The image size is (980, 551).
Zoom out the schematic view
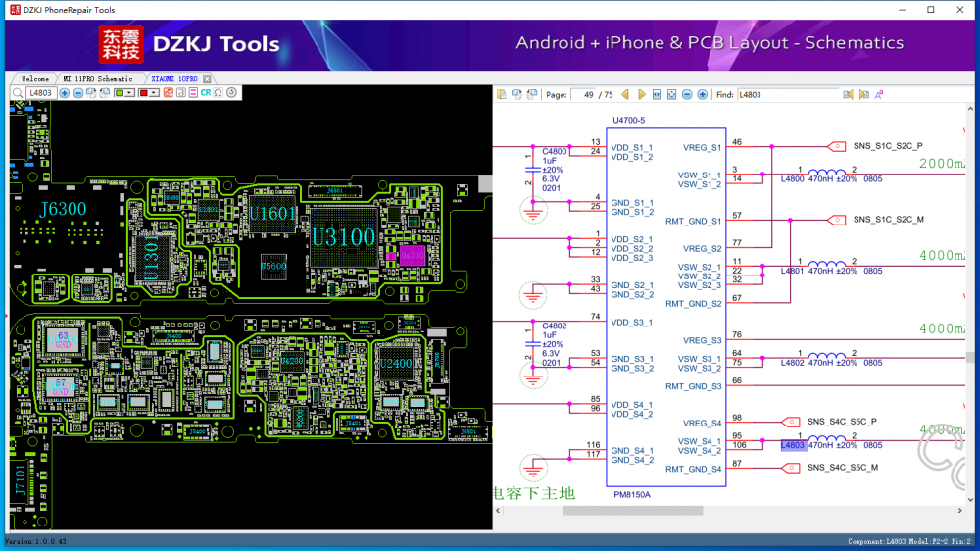[x=687, y=94]
